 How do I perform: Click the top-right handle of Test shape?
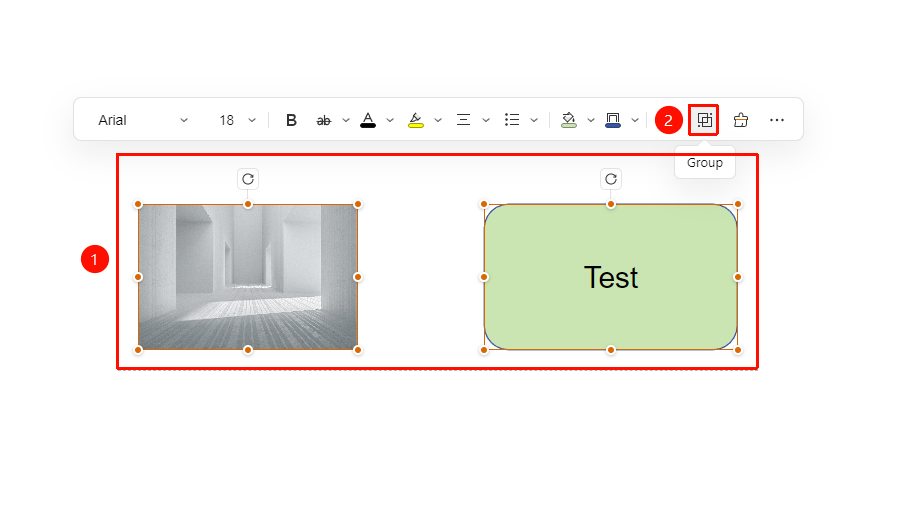pos(738,205)
